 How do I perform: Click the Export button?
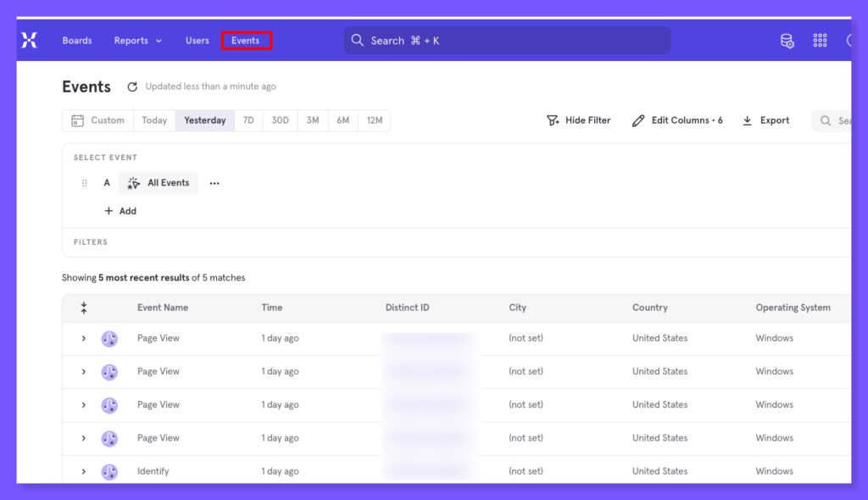click(x=766, y=120)
